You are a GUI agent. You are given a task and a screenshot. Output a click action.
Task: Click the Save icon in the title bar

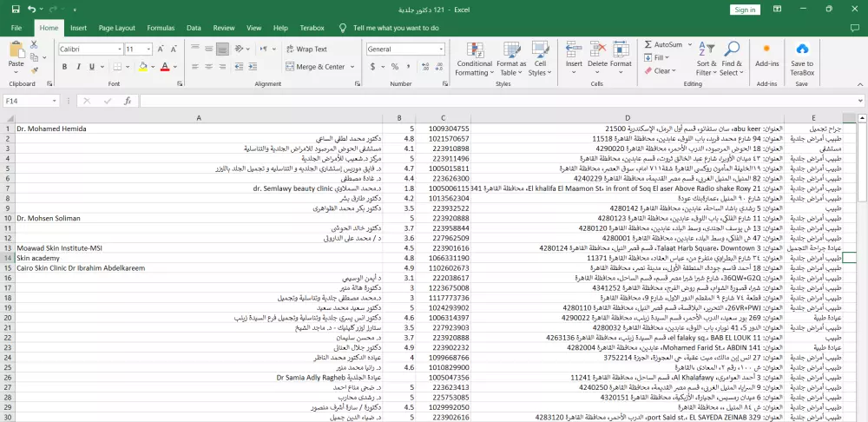point(16,10)
